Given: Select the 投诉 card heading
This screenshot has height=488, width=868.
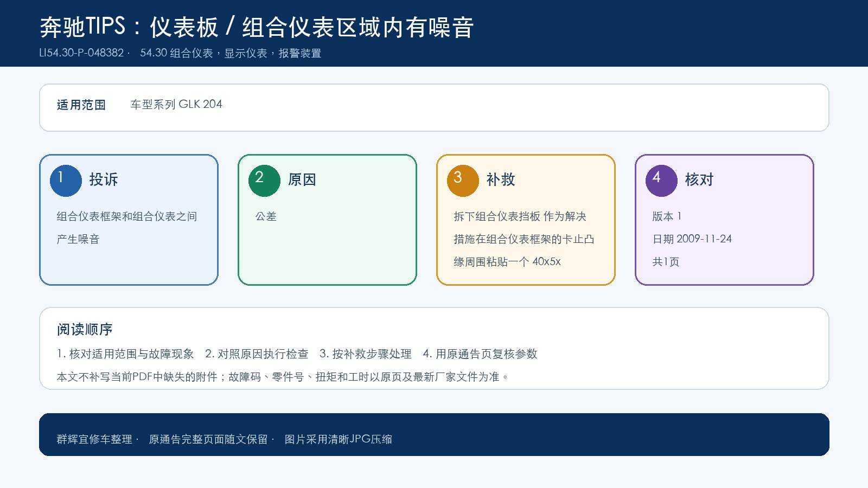Looking at the screenshot, I should [x=104, y=179].
